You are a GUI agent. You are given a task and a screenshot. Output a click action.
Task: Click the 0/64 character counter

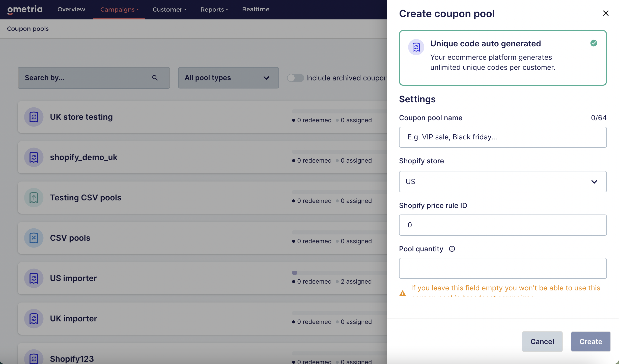pos(599,118)
